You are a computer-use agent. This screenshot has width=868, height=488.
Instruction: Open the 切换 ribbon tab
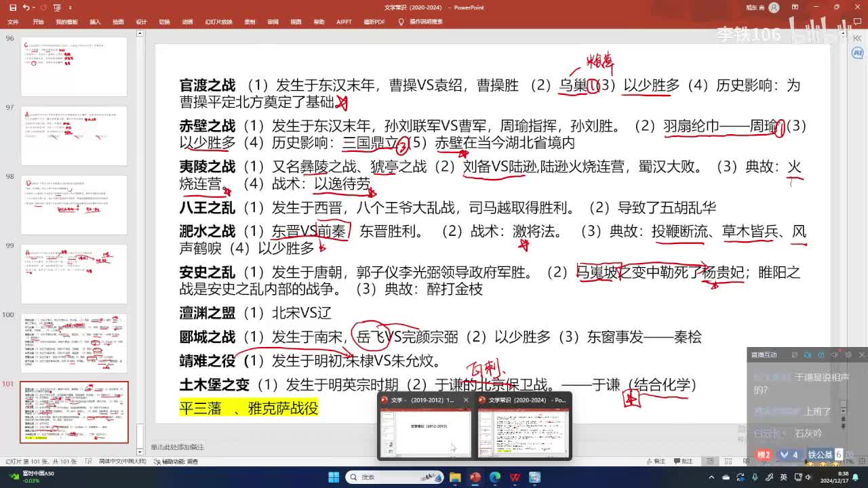pos(164,22)
